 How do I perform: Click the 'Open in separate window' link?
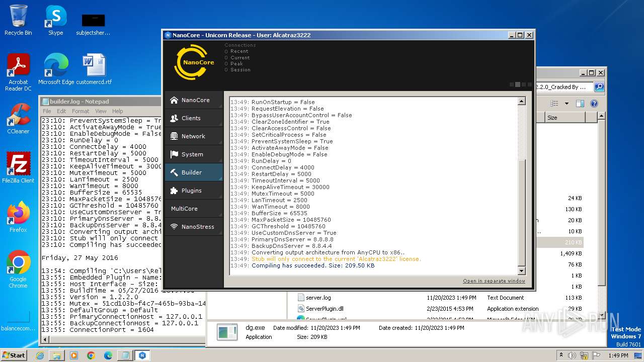[x=494, y=281]
